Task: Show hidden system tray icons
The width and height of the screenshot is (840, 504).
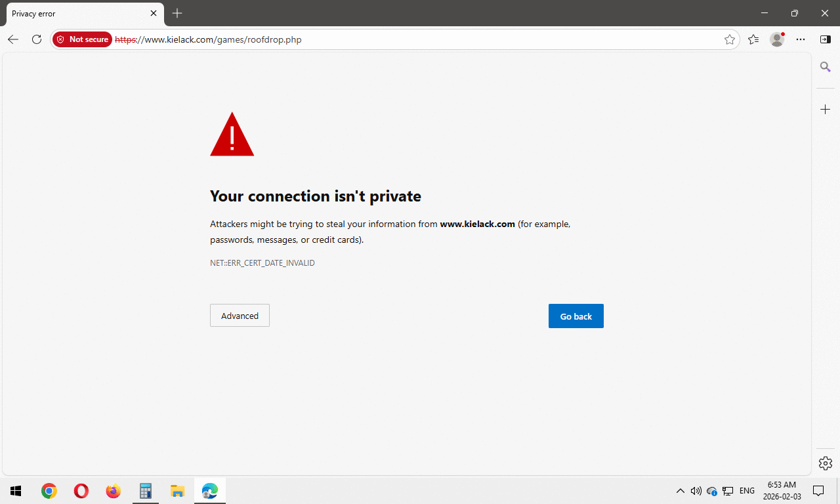Action: pyautogui.click(x=680, y=491)
